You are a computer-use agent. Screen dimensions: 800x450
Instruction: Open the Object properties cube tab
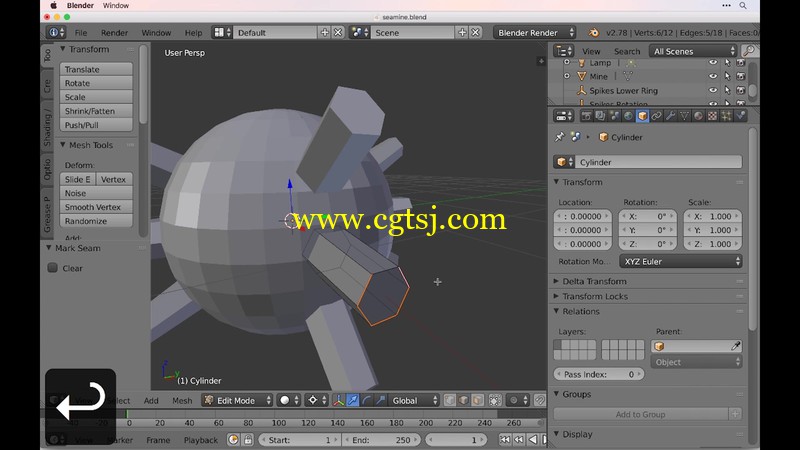(x=642, y=116)
